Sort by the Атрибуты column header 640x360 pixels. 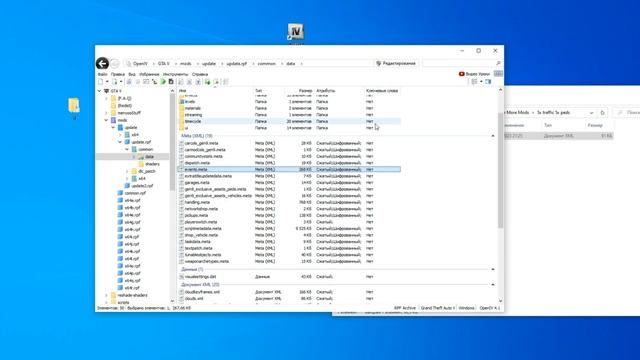point(326,91)
